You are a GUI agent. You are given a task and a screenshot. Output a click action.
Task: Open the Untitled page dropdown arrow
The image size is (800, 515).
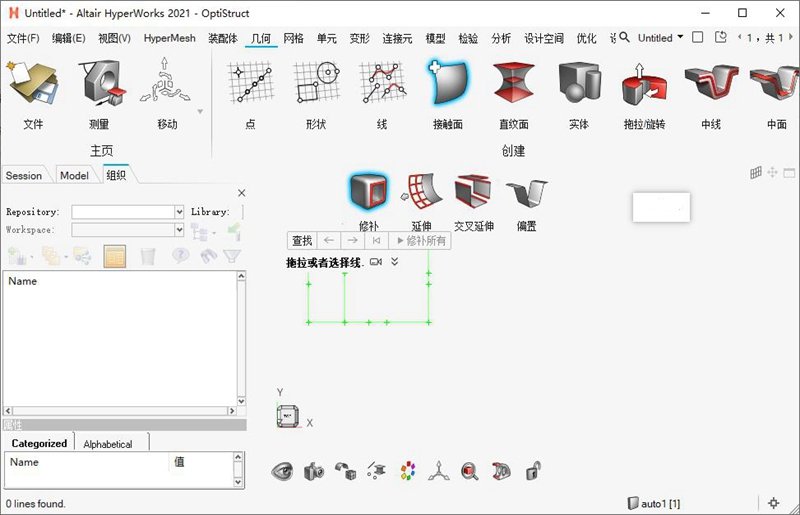click(x=680, y=37)
